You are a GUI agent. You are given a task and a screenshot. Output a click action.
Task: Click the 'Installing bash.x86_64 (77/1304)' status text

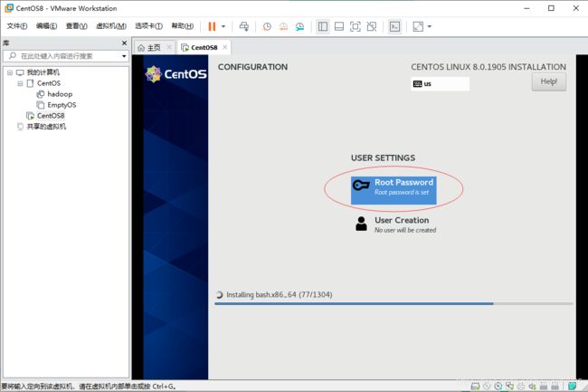279,295
